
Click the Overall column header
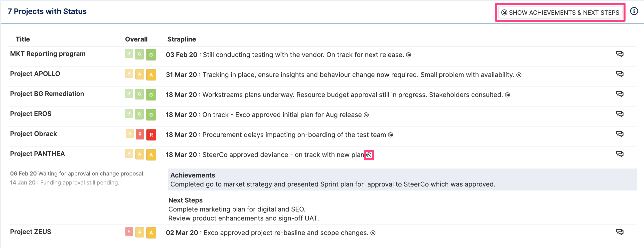pyautogui.click(x=136, y=39)
